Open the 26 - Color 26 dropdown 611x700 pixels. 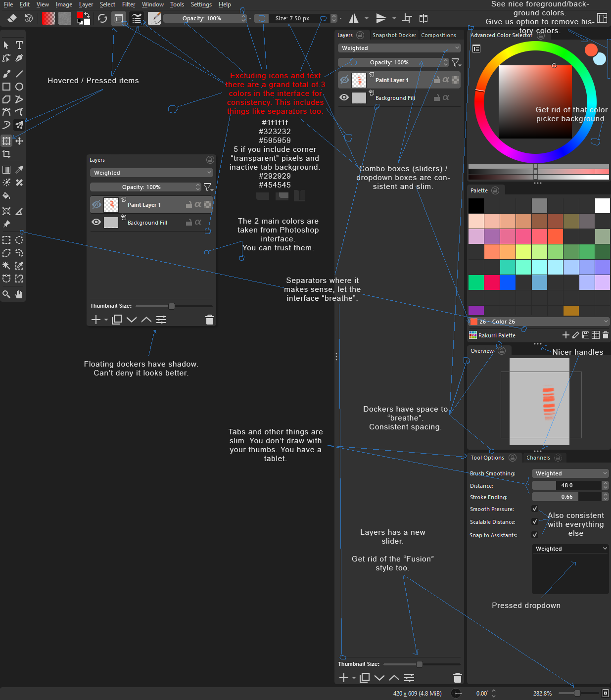(539, 322)
